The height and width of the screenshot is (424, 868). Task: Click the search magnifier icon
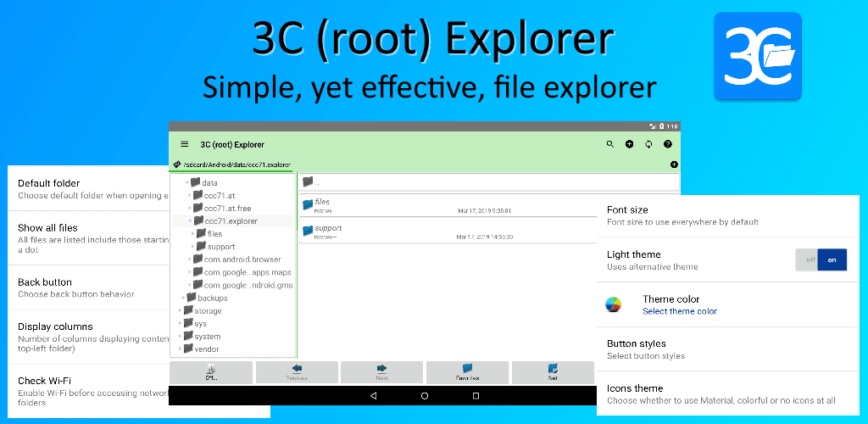coord(610,144)
